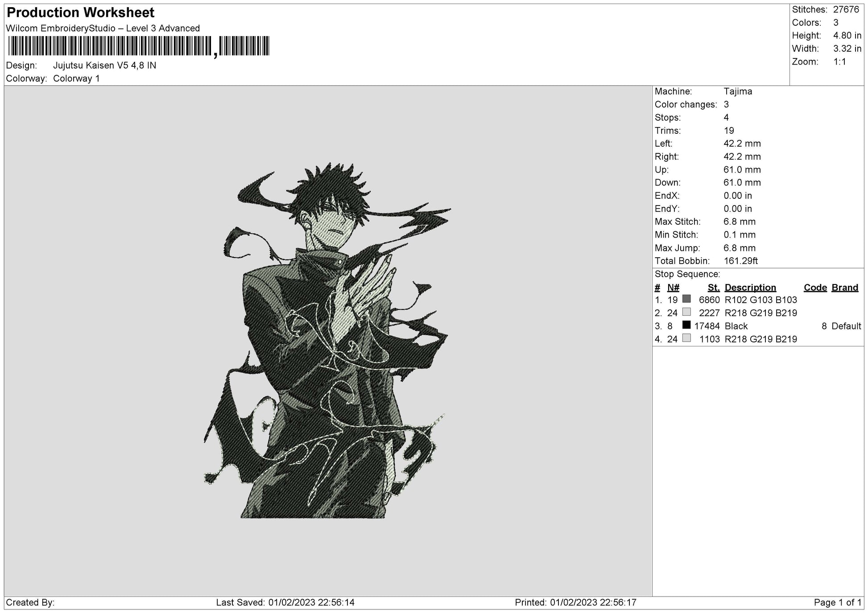This screenshot has height=613, width=868.
Task: Click the 'N#' column header
Action: (x=673, y=288)
